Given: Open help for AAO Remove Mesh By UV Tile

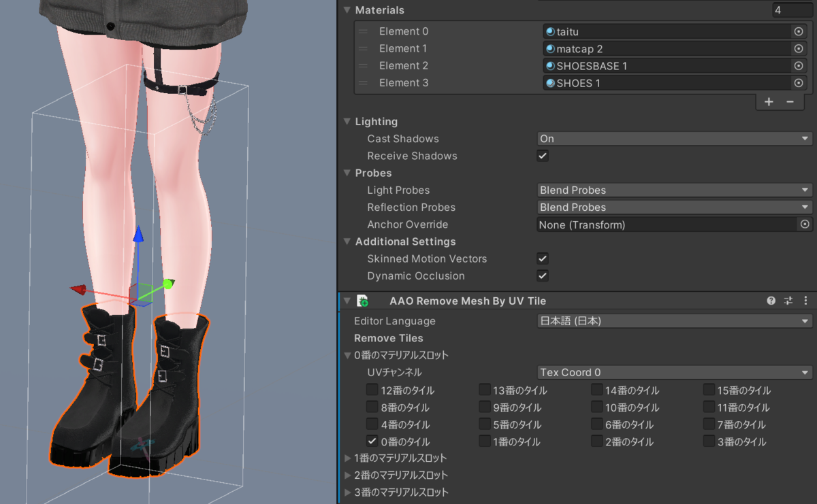Looking at the screenshot, I should click(771, 300).
